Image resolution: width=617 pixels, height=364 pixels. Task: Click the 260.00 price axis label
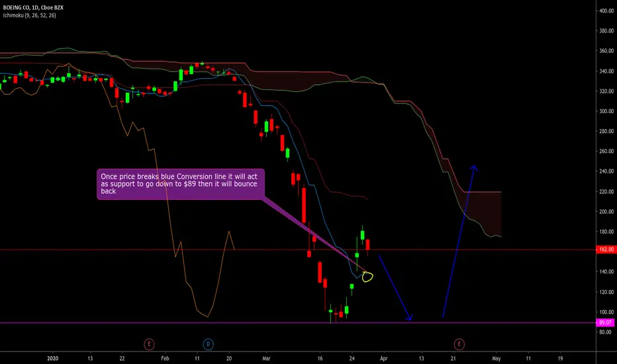pyautogui.click(x=606, y=151)
